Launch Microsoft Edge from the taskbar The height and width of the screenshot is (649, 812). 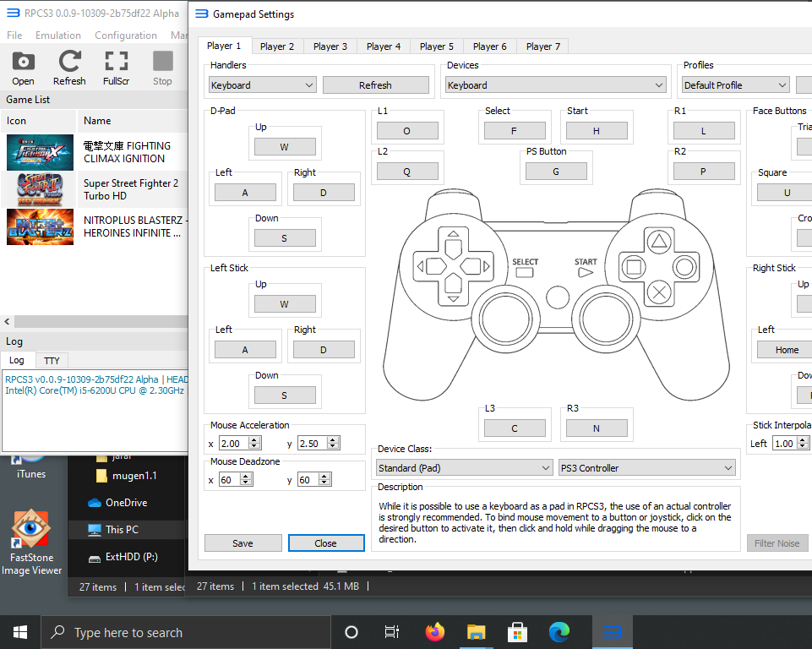tap(559, 632)
